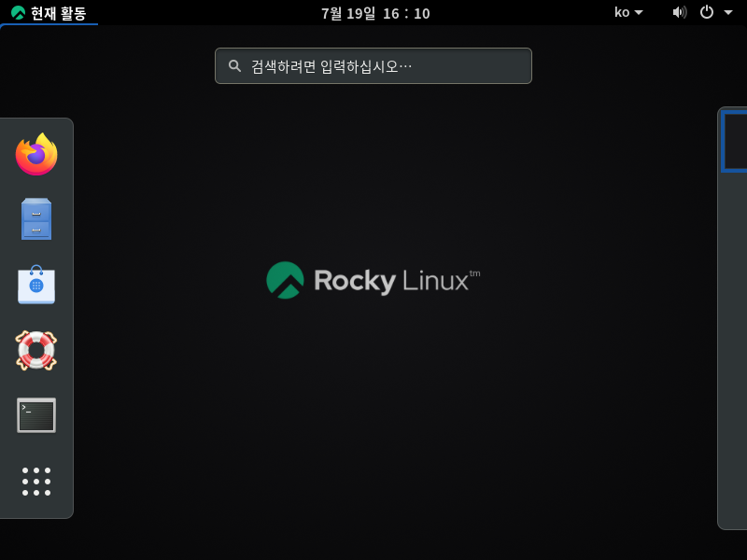This screenshot has height=560, width=747.
Task: Open the clock and calendar menu
Action: point(375,13)
